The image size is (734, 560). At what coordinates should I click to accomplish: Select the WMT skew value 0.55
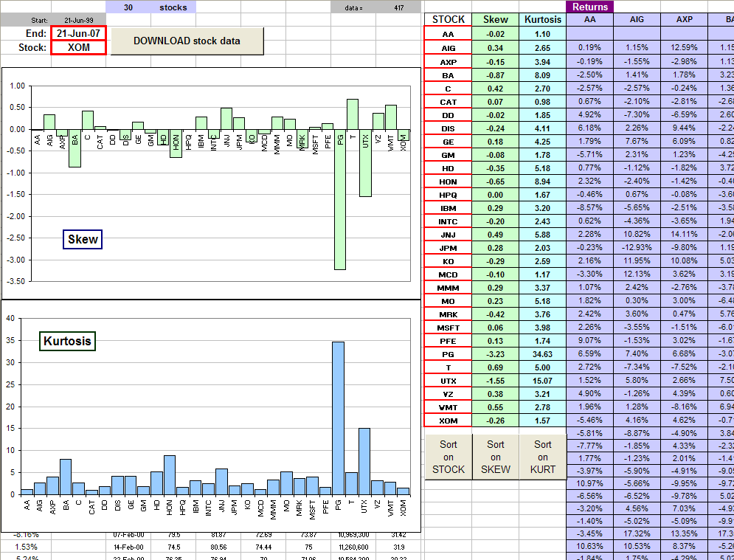495,407
